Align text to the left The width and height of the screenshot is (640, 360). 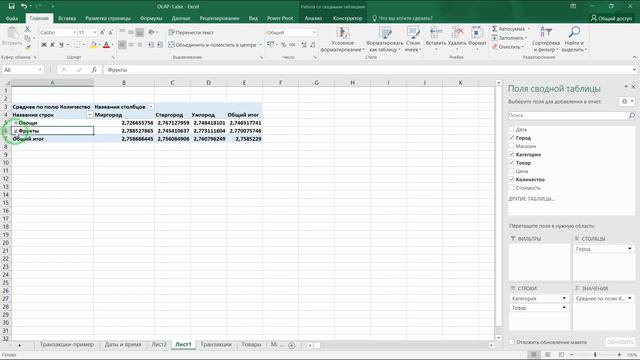pos(122,45)
